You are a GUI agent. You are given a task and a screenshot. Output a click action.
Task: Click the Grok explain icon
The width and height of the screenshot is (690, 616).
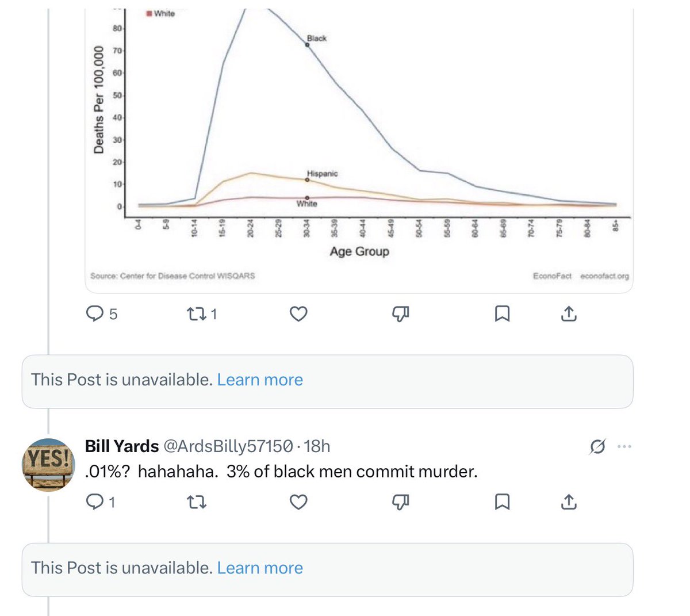(597, 446)
